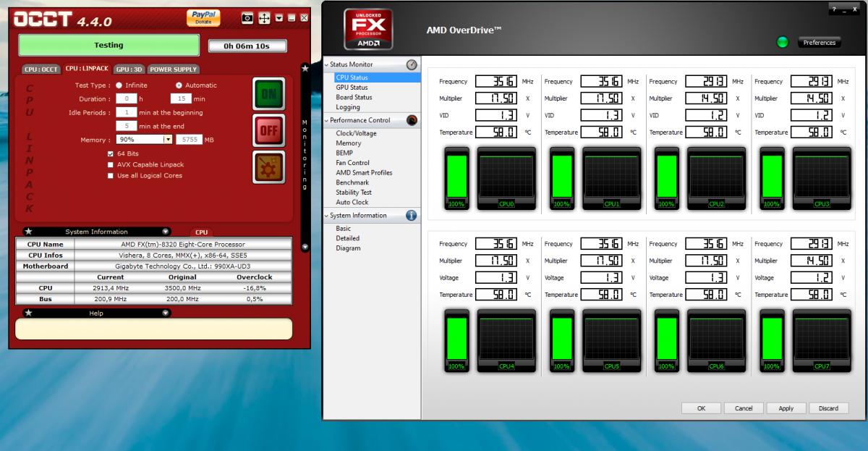Click Apply in AMD OverDrive
The image size is (868, 451).
[786, 408]
